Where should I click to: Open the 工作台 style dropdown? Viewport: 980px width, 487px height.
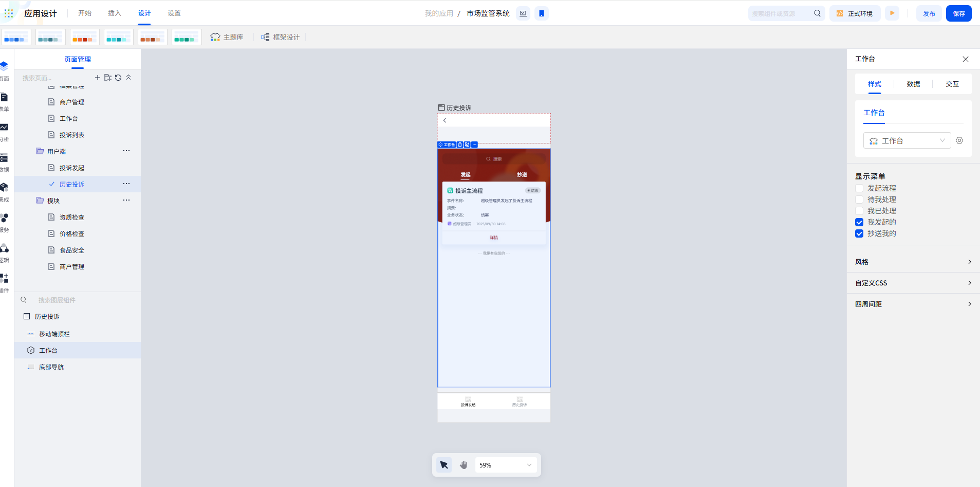tap(907, 140)
